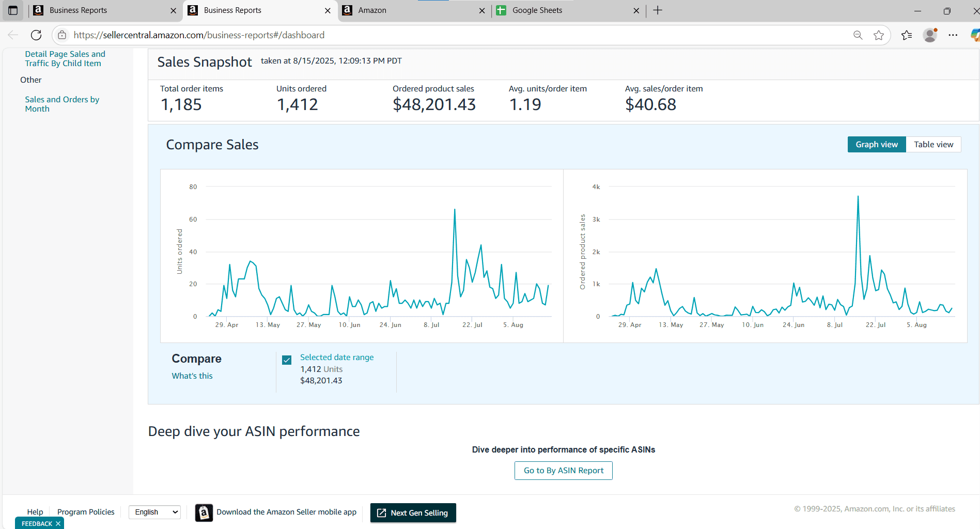Click the Sales Snapshot heading
The height and width of the screenshot is (529, 980).
pyautogui.click(x=205, y=62)
